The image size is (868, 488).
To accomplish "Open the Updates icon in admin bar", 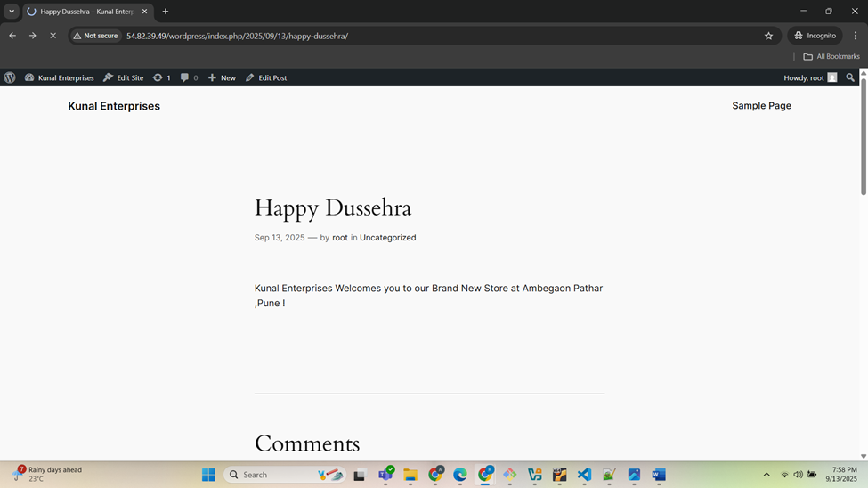I will (x=161, y=77).
